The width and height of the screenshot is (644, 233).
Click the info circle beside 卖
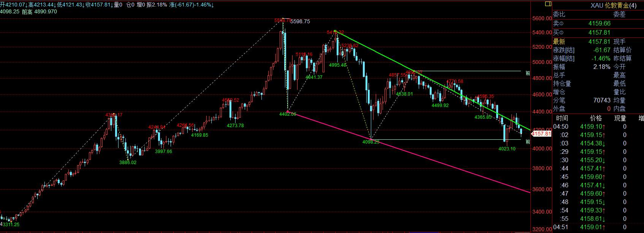(x=562, y=24)
